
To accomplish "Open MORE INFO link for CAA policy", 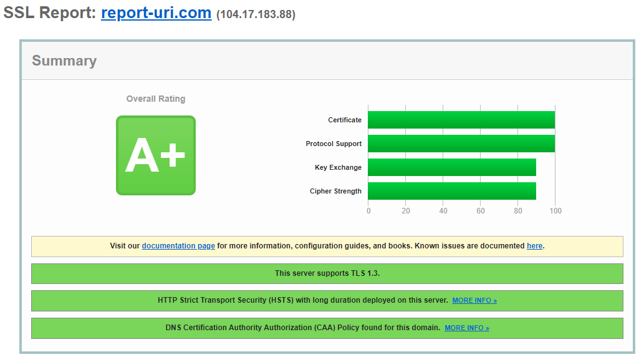I will coord(466,328).
